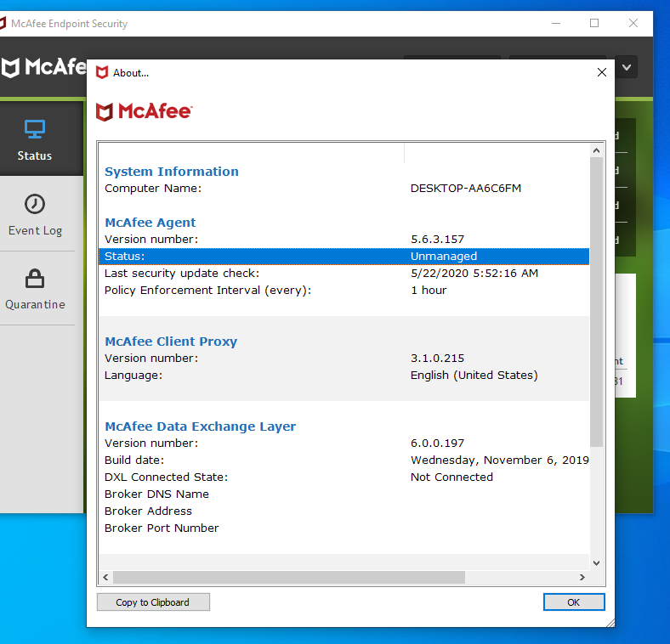Click the McAfee logo in main window header
670x644 pixels.
tap(43, 67)
